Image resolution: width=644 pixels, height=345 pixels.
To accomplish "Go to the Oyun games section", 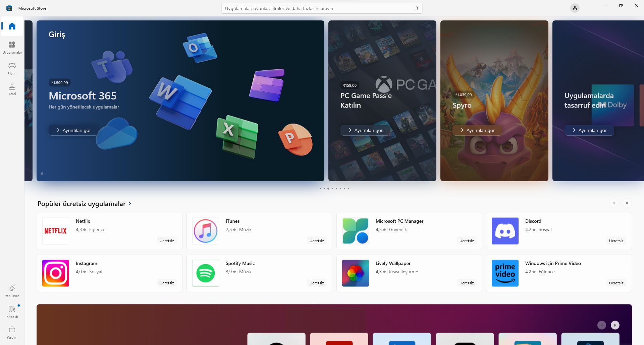I will pyautogui.click(x=12, y=68).
